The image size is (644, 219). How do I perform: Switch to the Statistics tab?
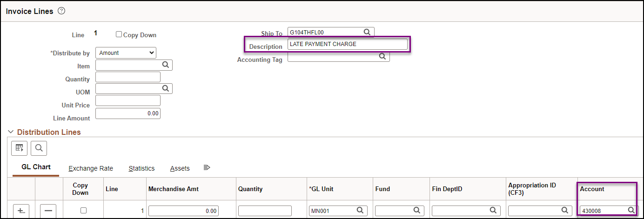(x=141, y=168)
